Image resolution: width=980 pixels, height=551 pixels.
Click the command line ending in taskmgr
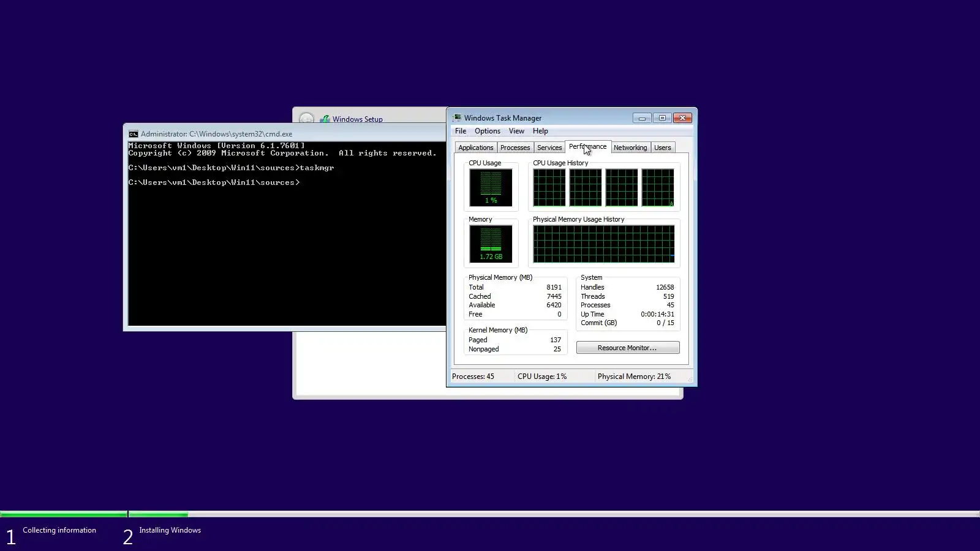231,168
